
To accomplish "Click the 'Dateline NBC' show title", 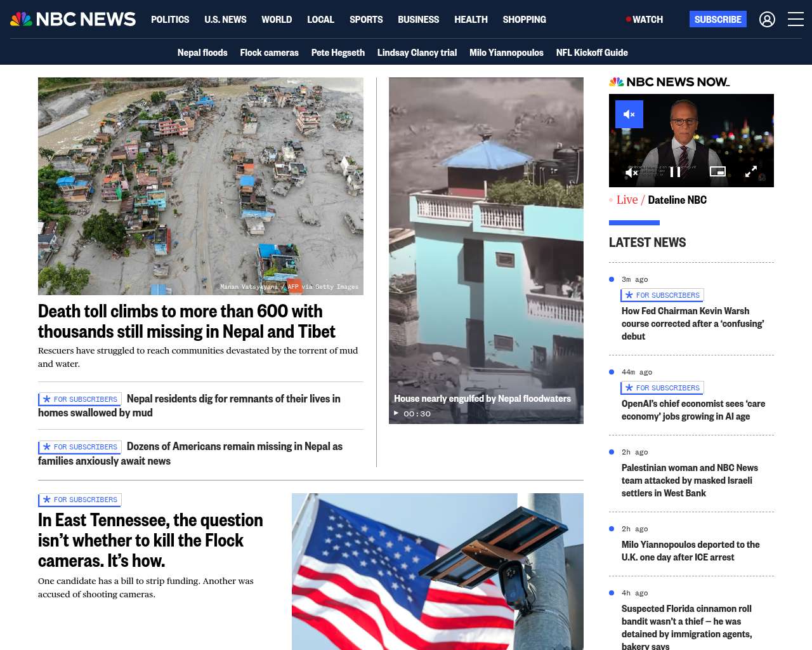I will click(677, 200).
